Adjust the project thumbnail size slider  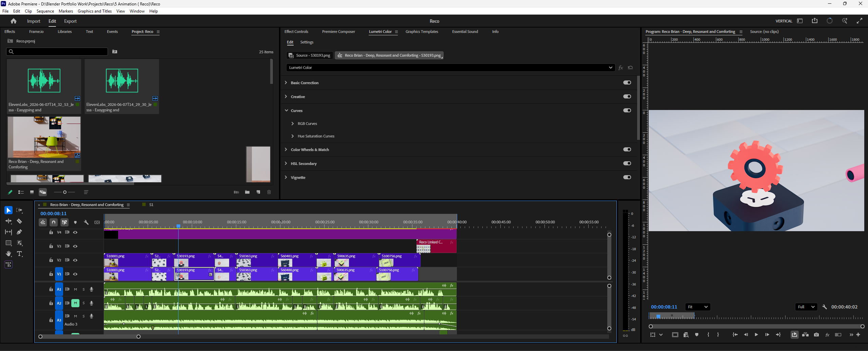point(64,192)
